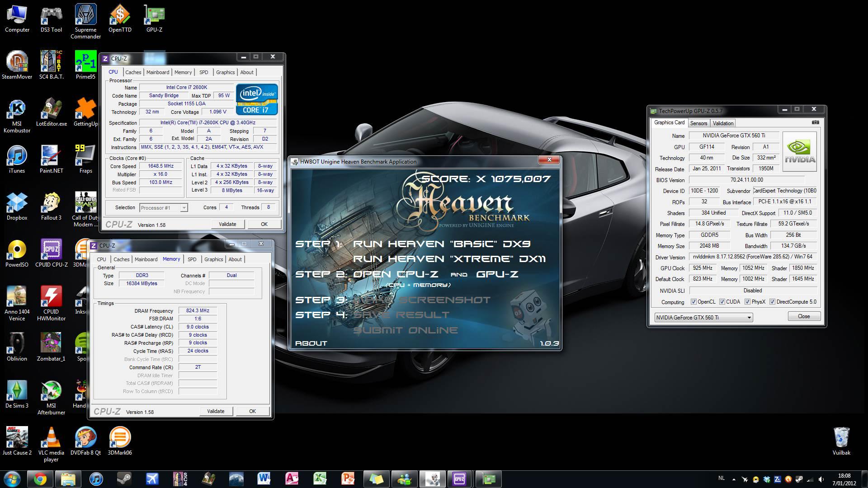This screenshot has height=488, width=868.
Task: Click the Close button in GPU-Z
Action: [x=804, y=316]
